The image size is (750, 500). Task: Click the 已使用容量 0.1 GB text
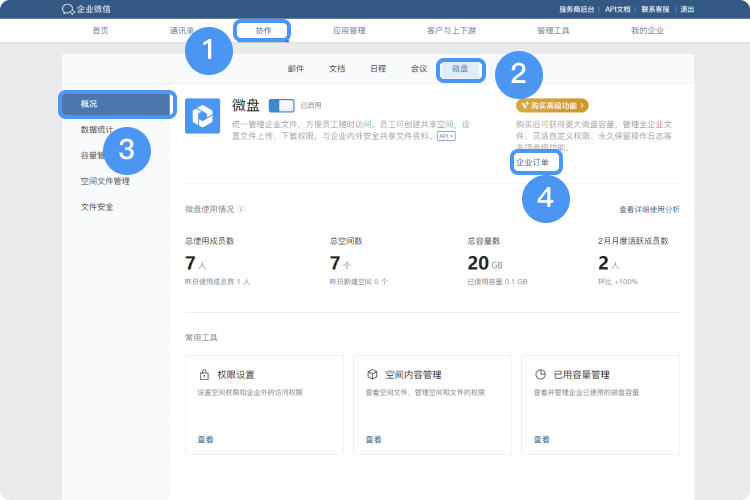(497, 282)
